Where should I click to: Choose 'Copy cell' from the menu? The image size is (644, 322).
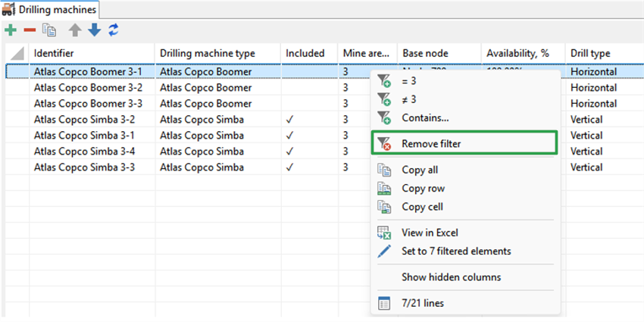point(466,207)
